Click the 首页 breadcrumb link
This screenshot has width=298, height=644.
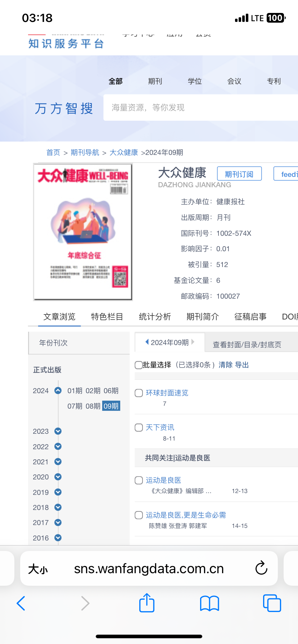53,152
